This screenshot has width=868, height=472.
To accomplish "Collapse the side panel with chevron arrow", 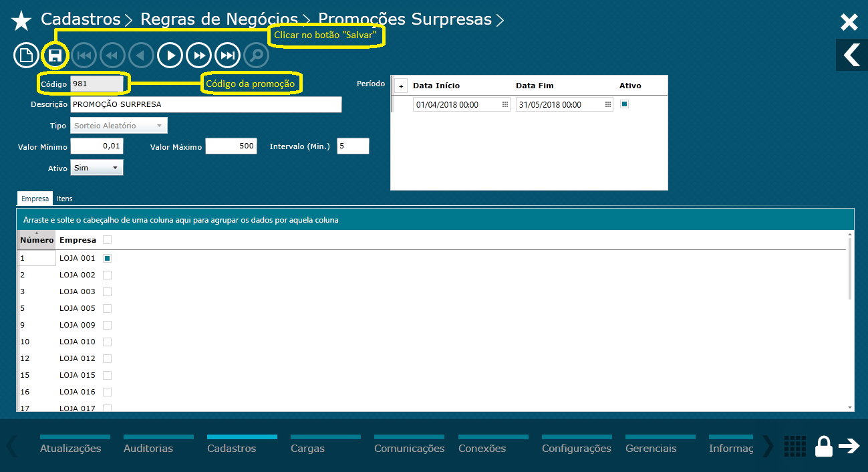I will coord(852,55).
